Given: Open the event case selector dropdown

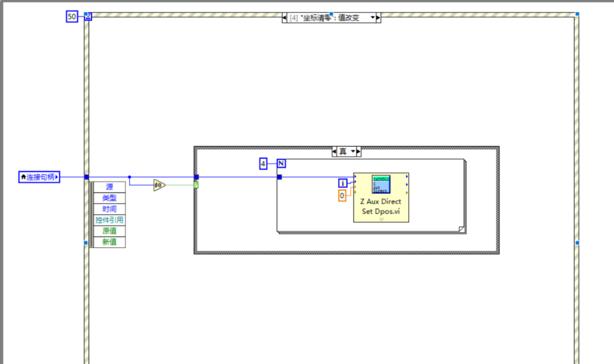Looking at the screenshot, I should pos(372,18).
